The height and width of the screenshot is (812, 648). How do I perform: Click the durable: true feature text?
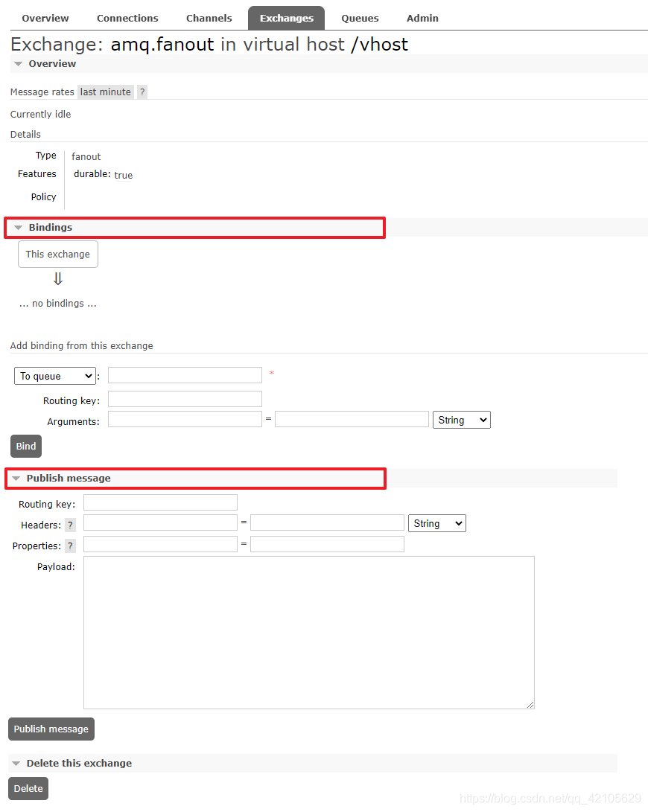pos(104,174)
